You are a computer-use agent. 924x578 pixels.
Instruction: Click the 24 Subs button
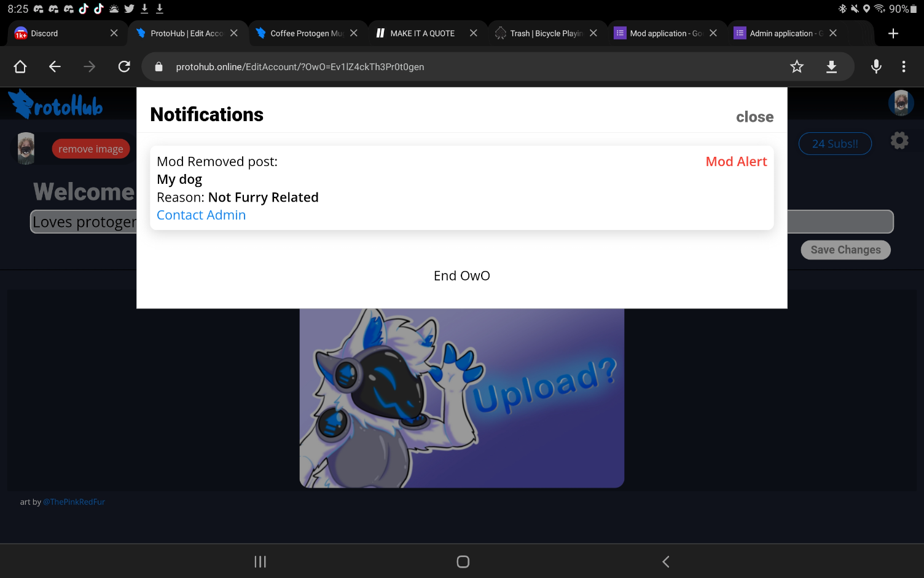pyautogui.click(x=834, y=144)
